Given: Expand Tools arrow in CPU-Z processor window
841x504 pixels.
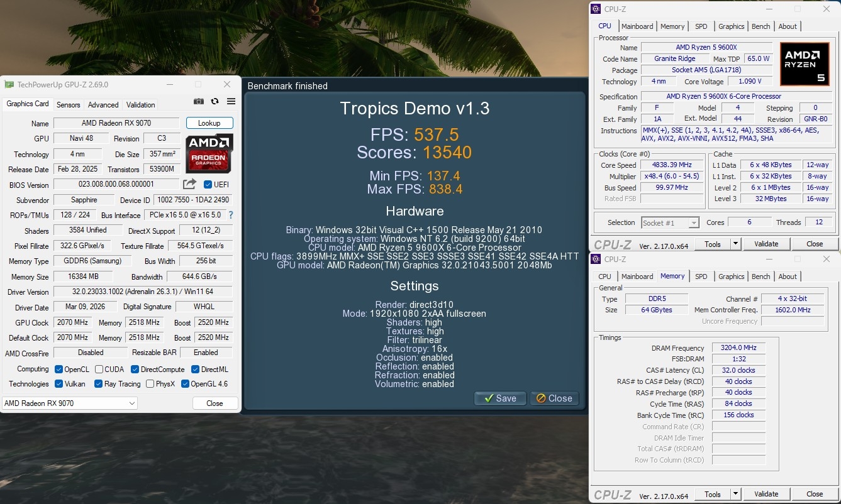Looking at the screenshot, I should pos(735,244).
